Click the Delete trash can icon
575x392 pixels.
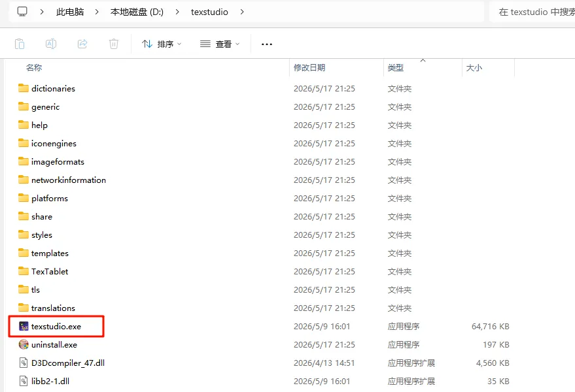point(114,44)
